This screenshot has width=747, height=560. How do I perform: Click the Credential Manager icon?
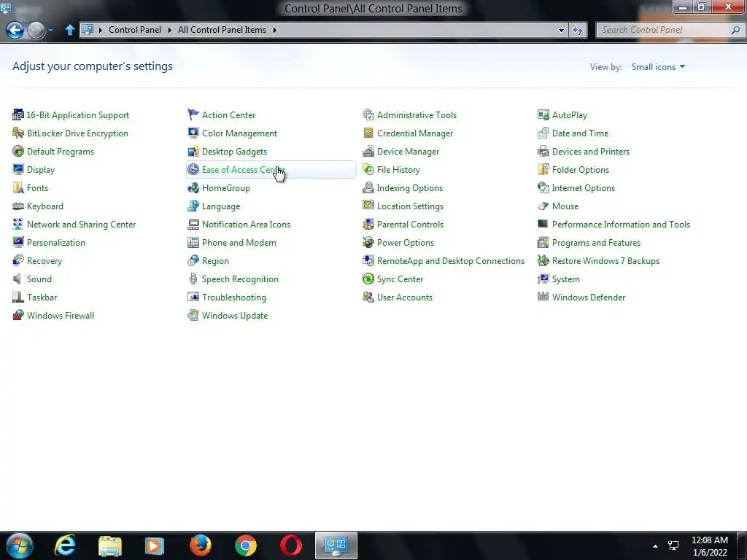(368, 133)
